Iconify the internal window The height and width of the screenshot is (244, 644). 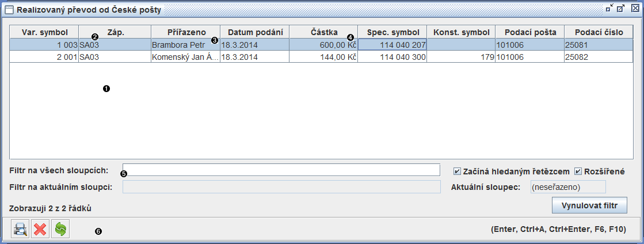coord(609,9)
